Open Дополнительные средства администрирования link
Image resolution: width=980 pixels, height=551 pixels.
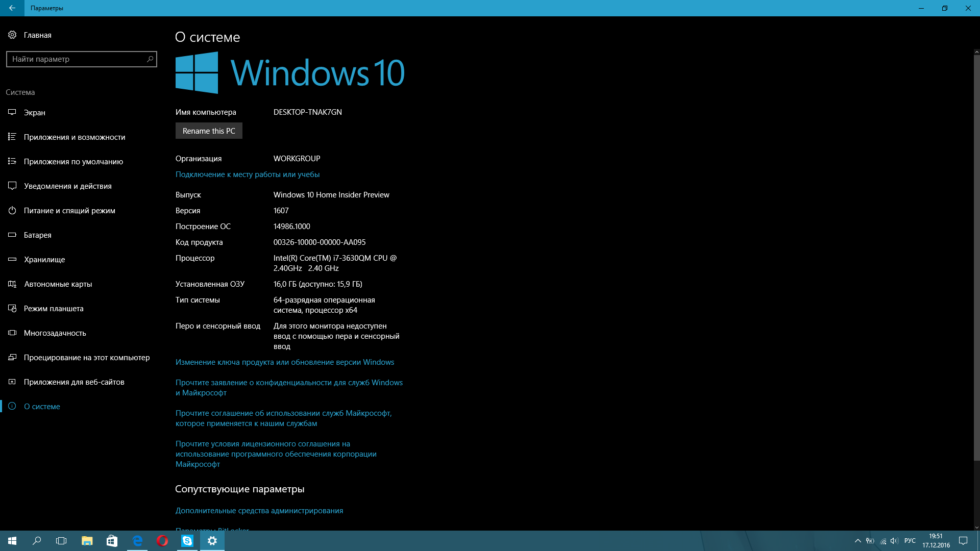tap(259, 511)
